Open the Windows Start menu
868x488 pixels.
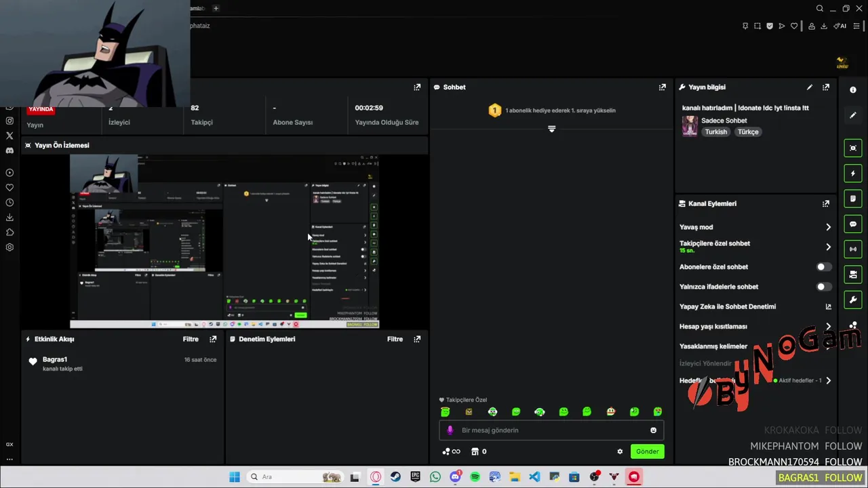[234, 477]
